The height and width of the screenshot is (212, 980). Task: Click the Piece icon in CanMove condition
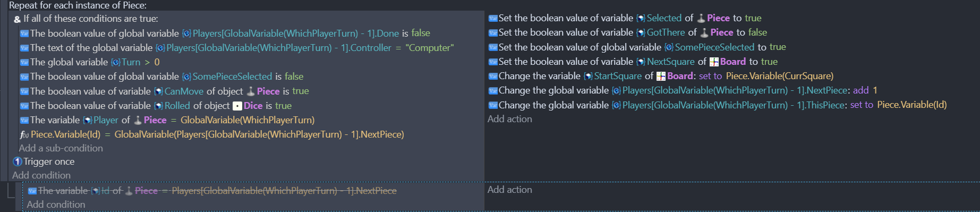click(251, 91)
